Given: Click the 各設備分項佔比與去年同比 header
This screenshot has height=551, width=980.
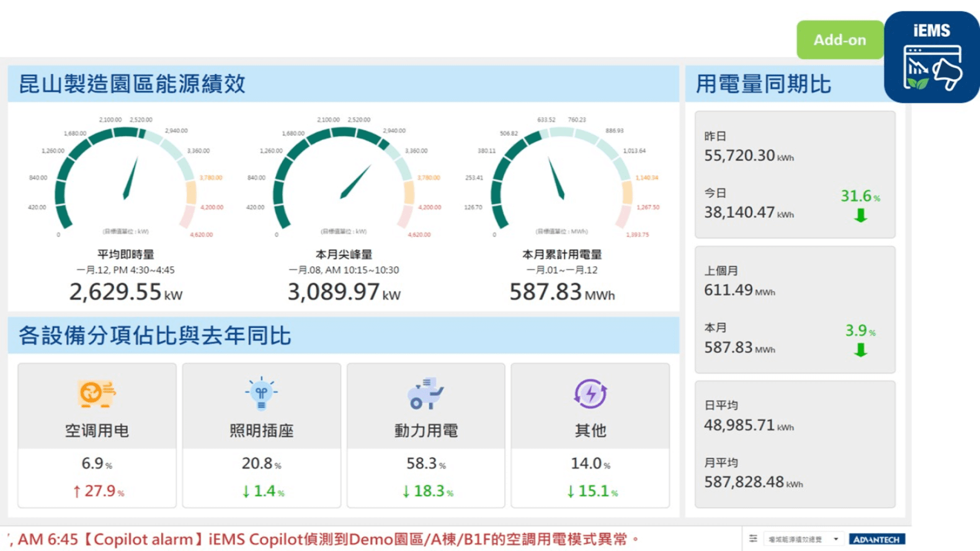Looking at the screenshot, I should click(x=344, y=335).
